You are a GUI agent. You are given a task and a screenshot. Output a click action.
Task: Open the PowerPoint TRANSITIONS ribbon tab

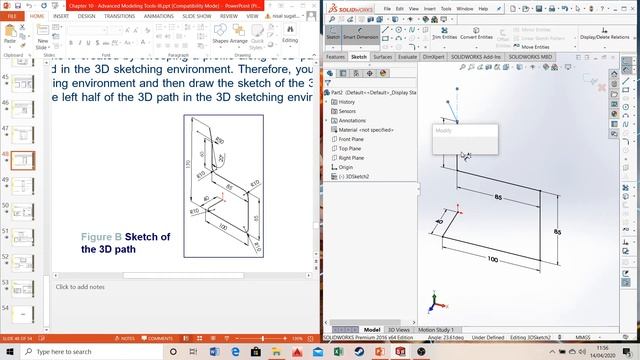(x=119, y=16)
